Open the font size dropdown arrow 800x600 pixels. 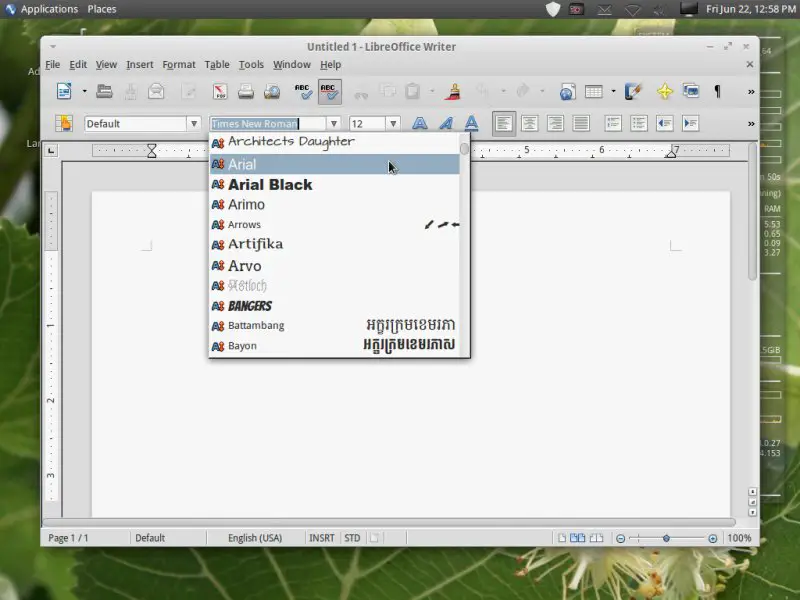(x=393, y=123)
